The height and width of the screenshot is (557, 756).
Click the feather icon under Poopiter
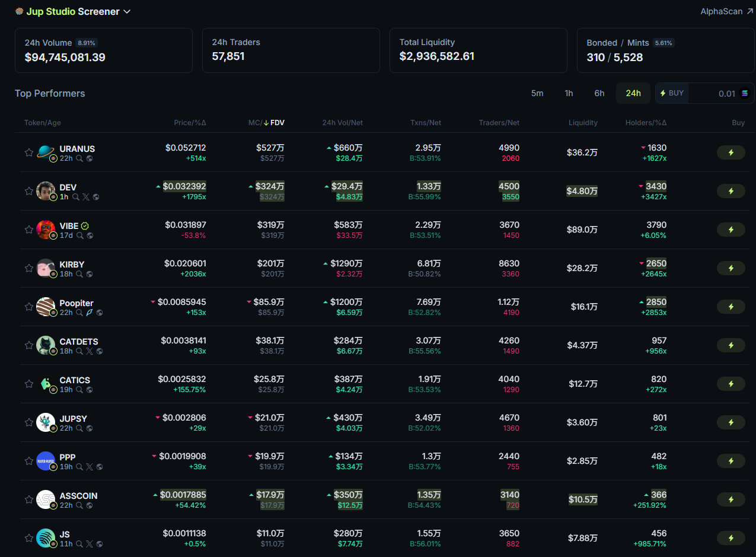[x=90, y=313]
